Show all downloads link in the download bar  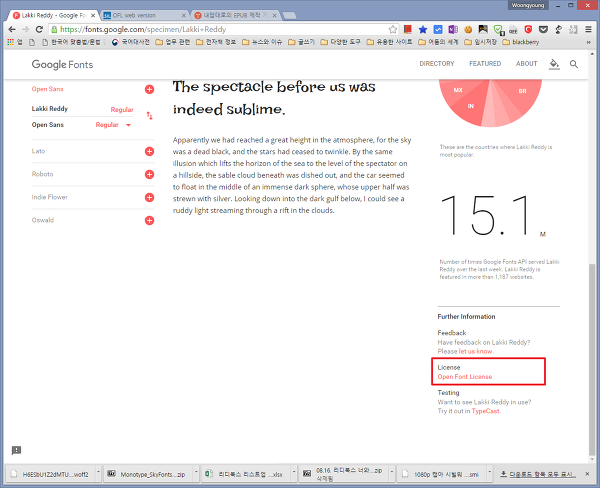coord(538,475)
